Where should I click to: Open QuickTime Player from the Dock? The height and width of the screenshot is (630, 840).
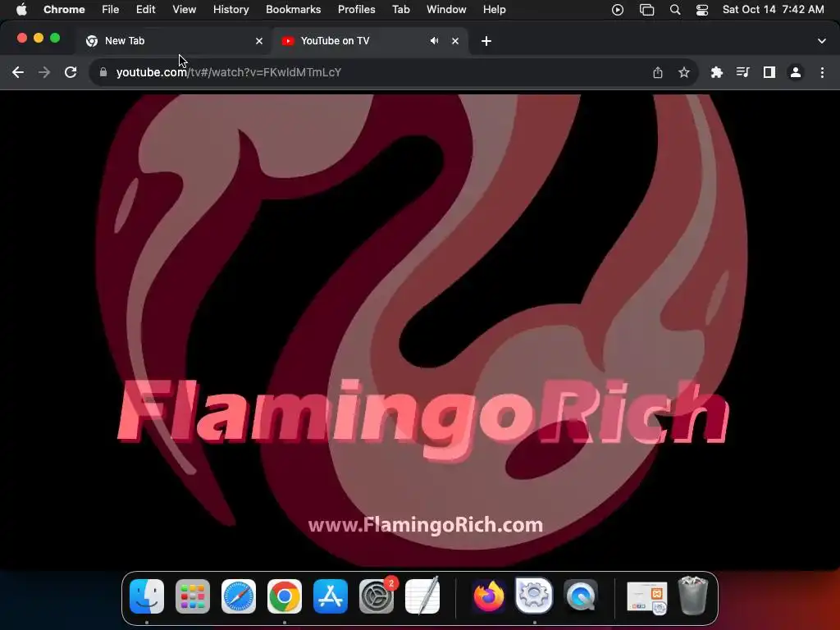click(x=581, y=596)
